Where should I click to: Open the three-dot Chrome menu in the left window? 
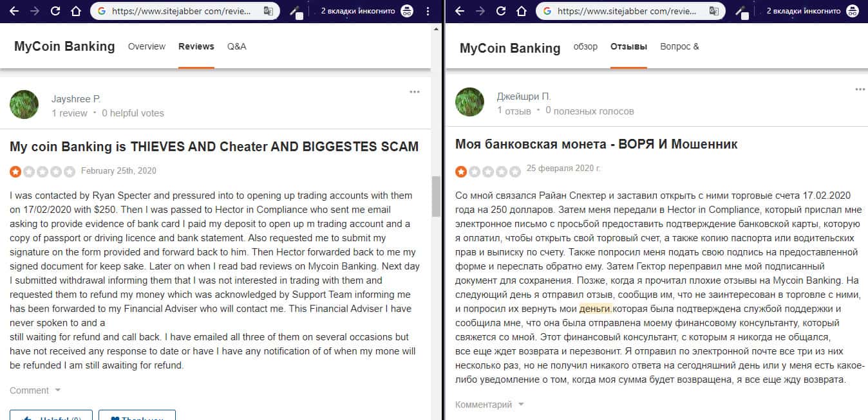(428, 11)
